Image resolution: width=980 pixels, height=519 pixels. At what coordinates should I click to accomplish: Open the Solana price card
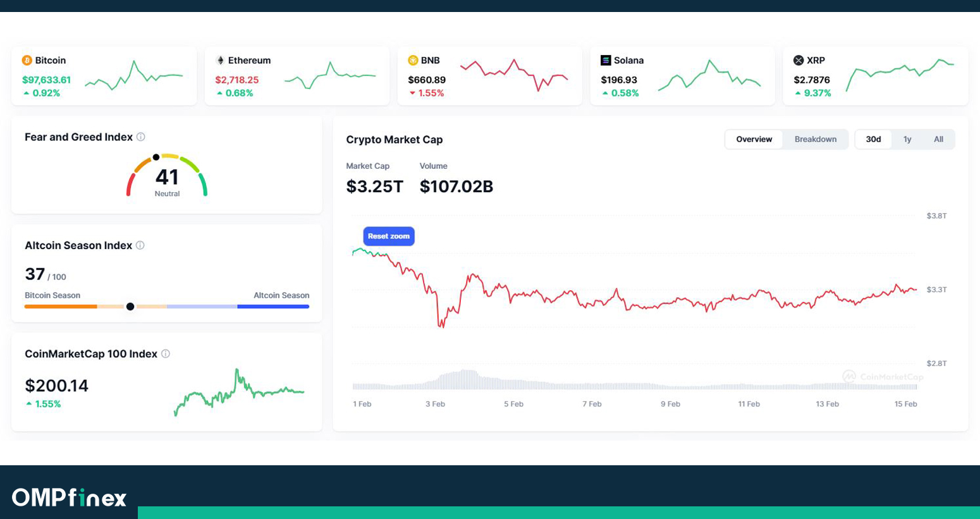(683, 76)
